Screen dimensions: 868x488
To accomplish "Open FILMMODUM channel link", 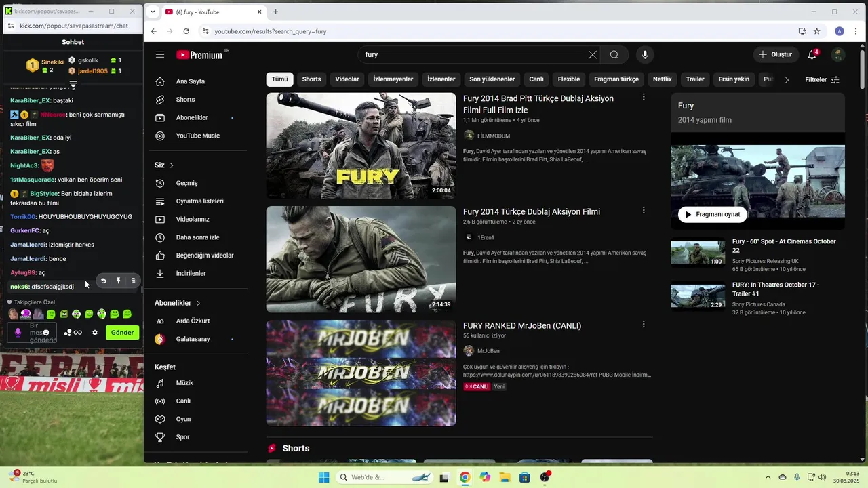I will click(494, 136).
